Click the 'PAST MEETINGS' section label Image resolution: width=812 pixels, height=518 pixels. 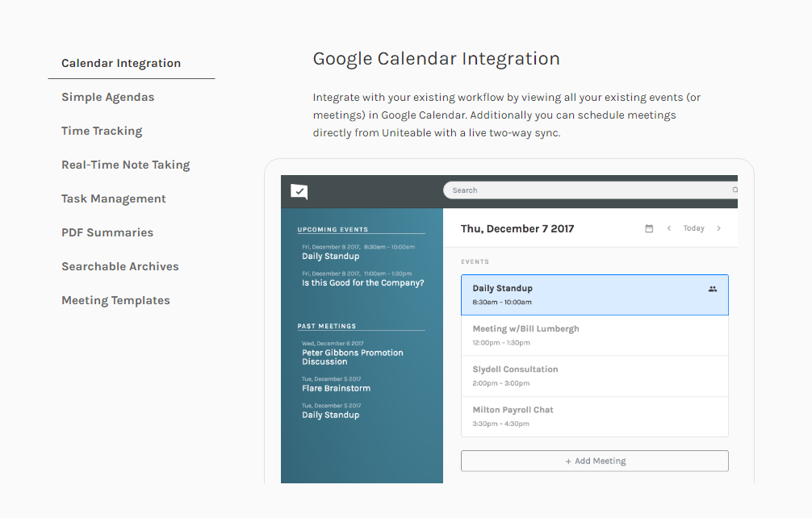(327, 326)
